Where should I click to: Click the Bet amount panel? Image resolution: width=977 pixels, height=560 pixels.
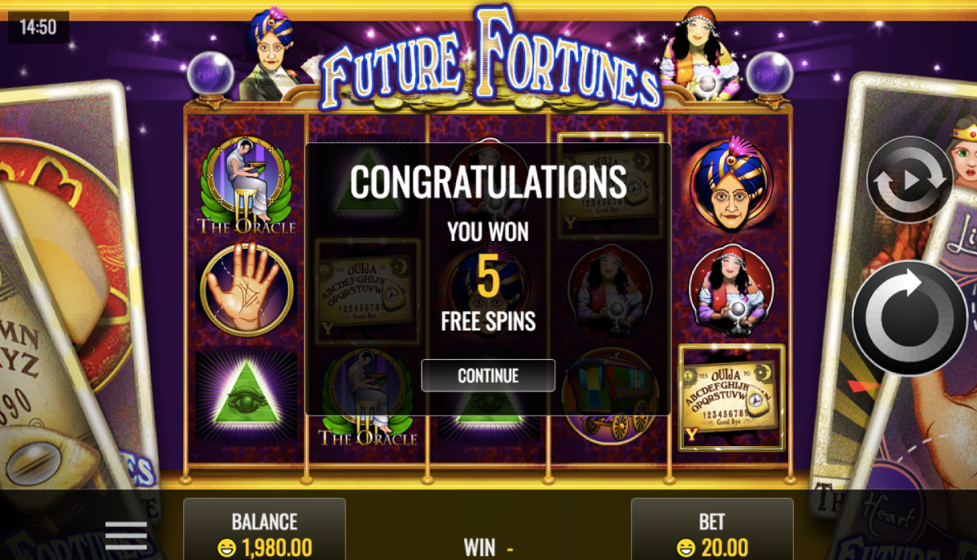712,529
